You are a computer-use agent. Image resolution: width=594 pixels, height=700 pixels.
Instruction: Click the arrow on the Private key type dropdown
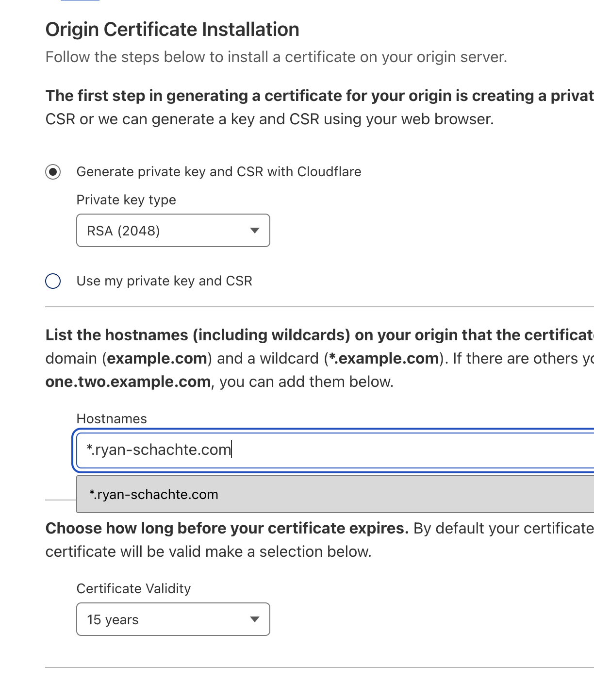pyautogui.click(x=254, y=231)
